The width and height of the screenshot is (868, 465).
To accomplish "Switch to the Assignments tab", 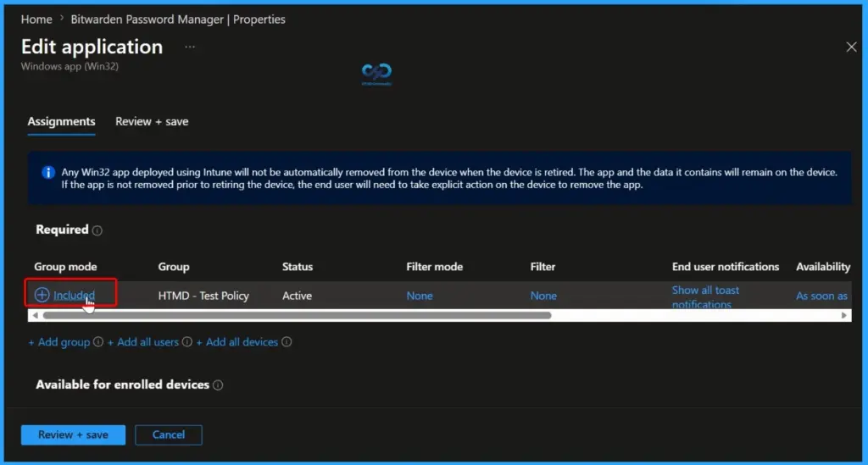I will click(x=61, y=122).
